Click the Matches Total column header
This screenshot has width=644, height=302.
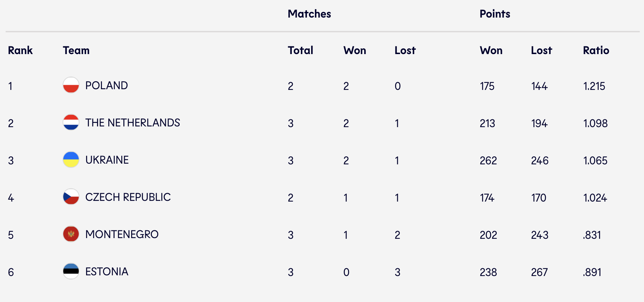[301, 51]
